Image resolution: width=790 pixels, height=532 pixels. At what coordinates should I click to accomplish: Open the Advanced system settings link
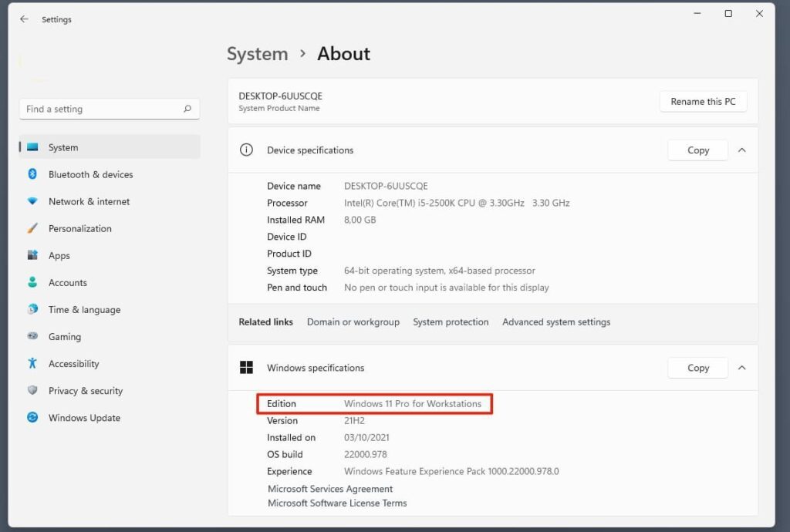point(555,322)
